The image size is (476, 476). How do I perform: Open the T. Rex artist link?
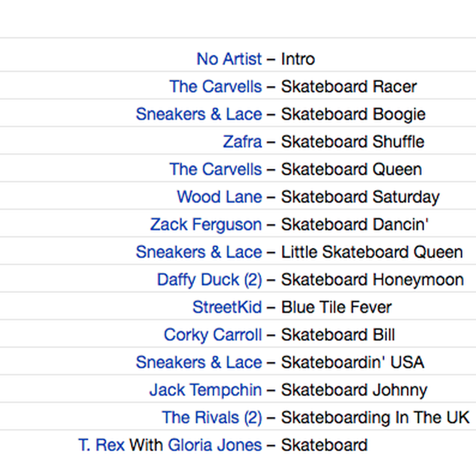pos(101,445)
